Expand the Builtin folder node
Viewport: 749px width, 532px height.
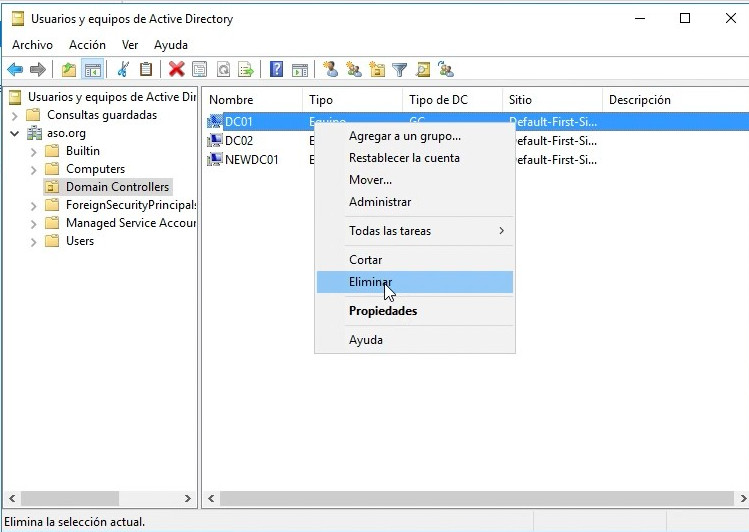[34, 151]
